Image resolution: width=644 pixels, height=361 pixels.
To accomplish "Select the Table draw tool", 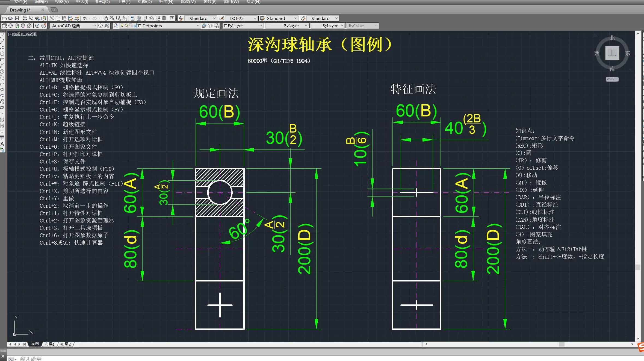I will pyautogui.click(x=2, y=138).
